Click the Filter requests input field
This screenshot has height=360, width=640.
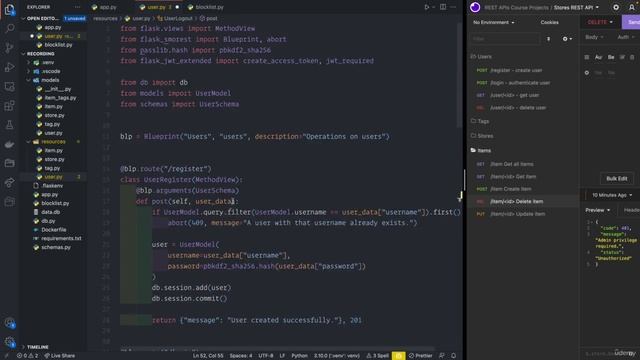tap(505, 39)
